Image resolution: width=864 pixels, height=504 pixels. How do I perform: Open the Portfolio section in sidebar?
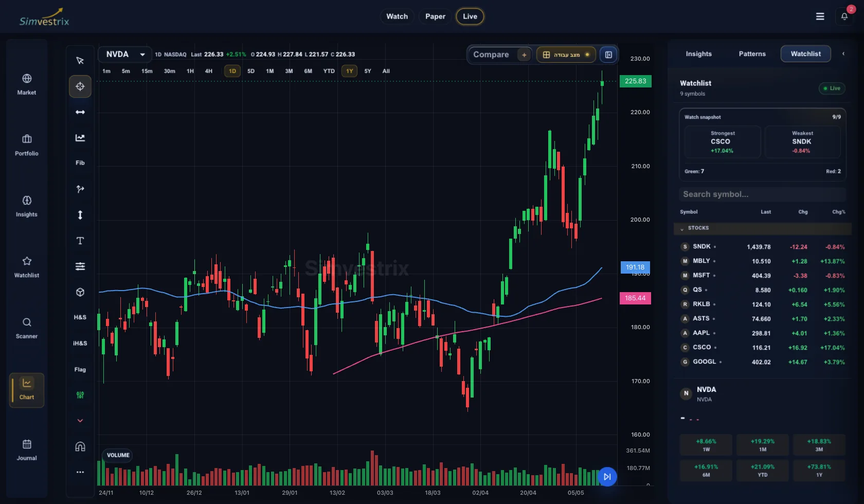point(27,145)
